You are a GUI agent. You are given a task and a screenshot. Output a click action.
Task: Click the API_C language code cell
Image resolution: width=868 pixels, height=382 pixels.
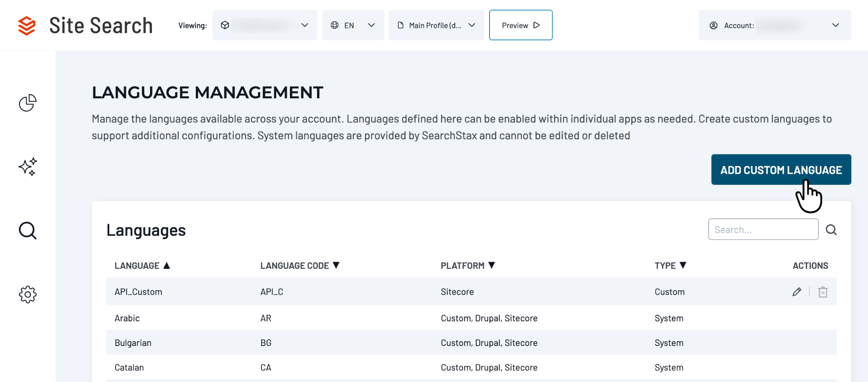pyautogui.click(x=272, y=292)
